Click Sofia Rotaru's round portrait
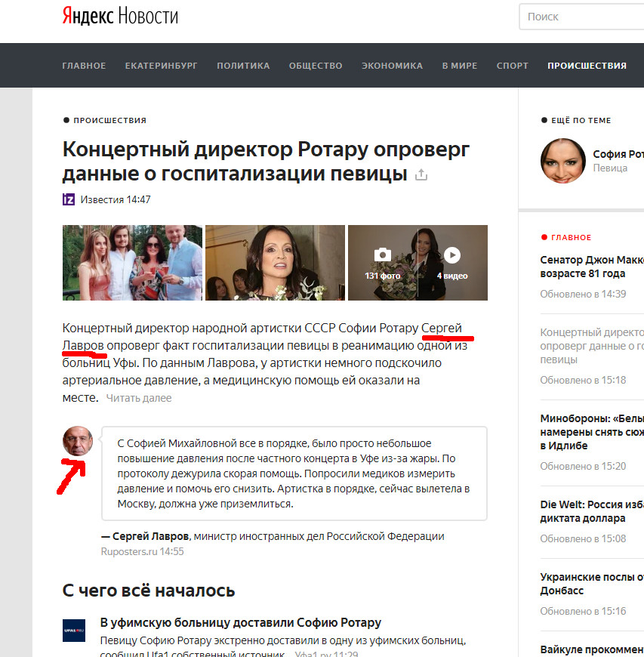644x657 pixels. tap(562, 161)
